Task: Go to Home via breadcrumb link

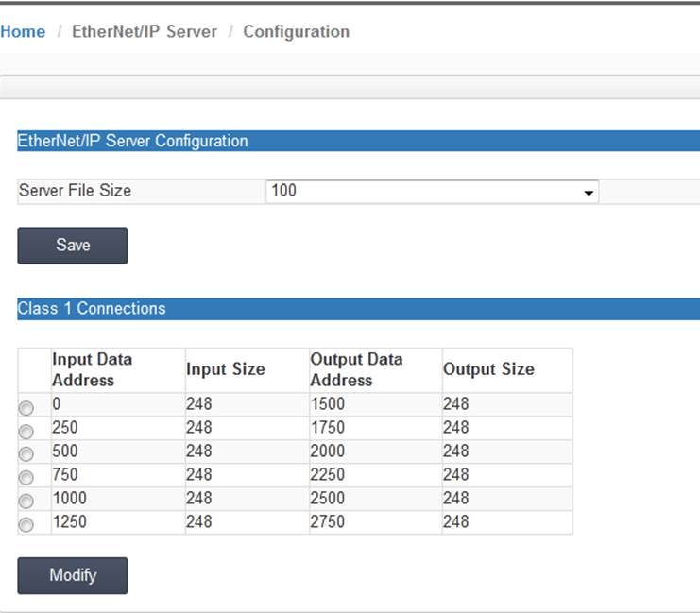Action: 23,32
